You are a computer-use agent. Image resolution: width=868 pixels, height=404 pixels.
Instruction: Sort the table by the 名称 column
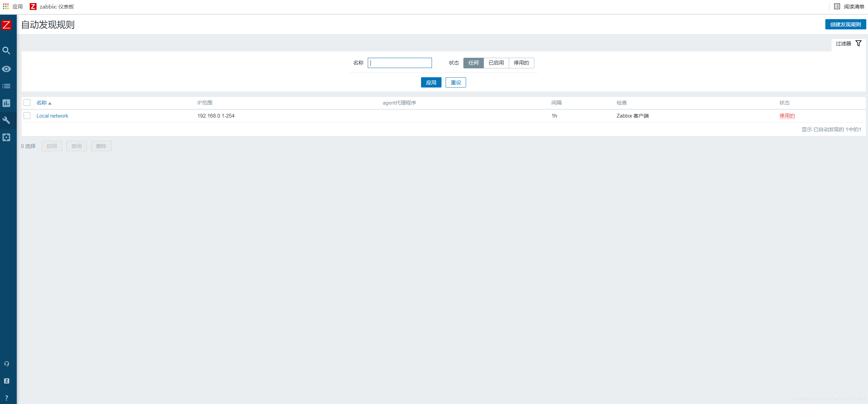pyautogui.click(x=42, y=103)
